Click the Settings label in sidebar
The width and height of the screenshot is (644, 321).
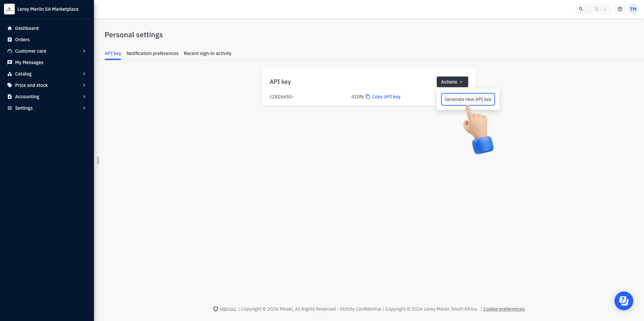(24, 108)
